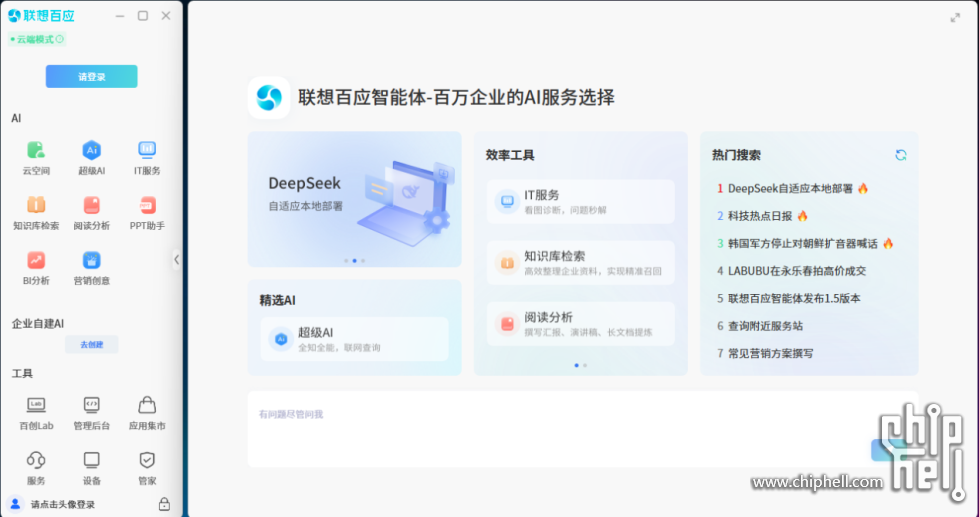Open the DeepSeek 自适应本地部署 banner

(x=355, y=199)
